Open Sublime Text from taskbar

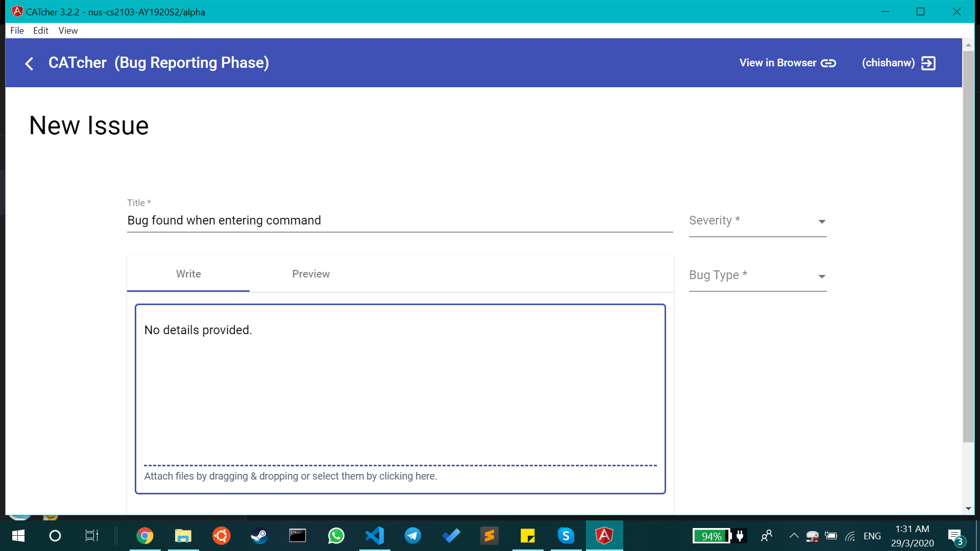pyautogui.click(x=489, y=536)
